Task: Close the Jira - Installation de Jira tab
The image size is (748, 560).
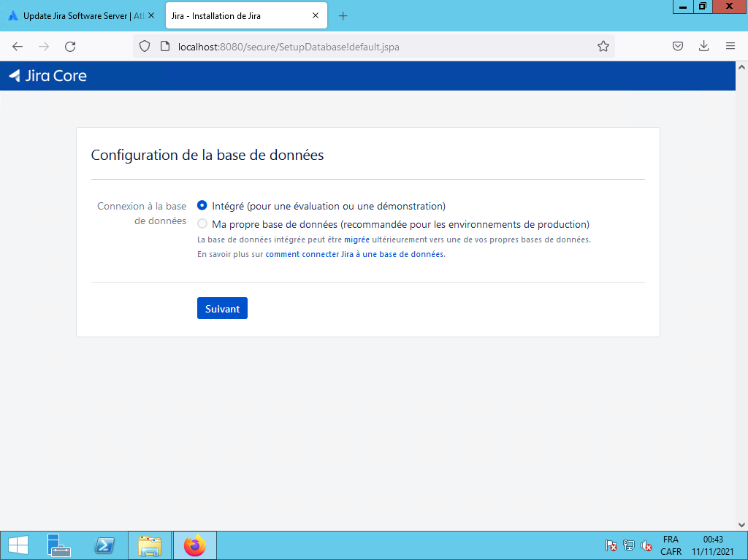Action: [x=316, y=16]
